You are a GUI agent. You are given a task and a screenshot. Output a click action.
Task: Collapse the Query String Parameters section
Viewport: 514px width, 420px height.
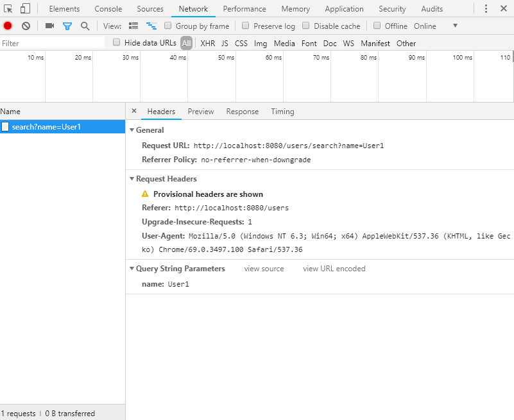tap(132, 269)
